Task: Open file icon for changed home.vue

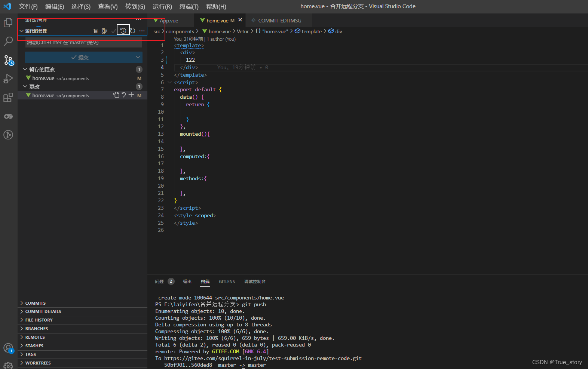Action: 116,95
